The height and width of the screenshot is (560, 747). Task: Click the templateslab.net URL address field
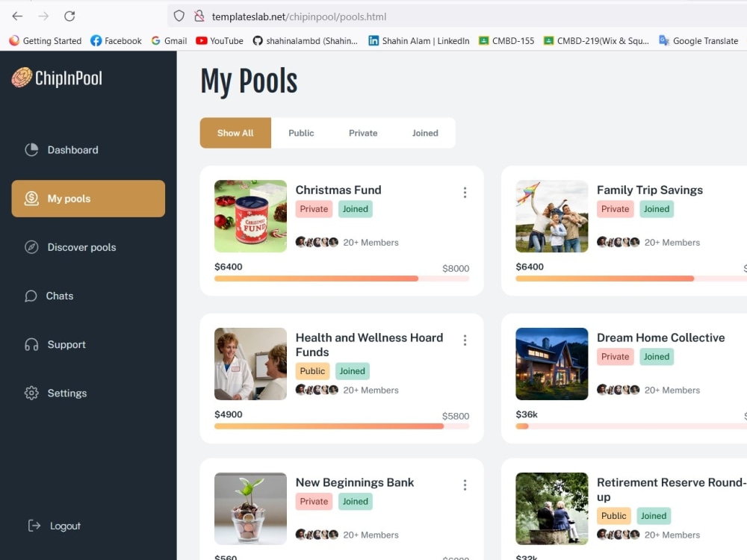pos(457,16)
